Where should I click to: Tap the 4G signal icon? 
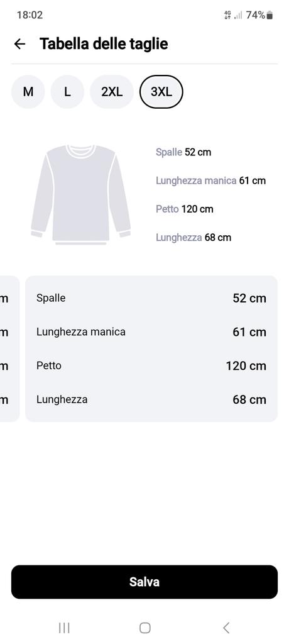click(227, 15)
